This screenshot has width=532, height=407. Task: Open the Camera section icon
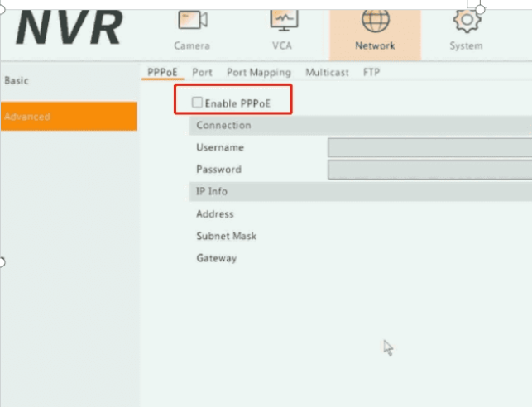(x=192, y=20)
